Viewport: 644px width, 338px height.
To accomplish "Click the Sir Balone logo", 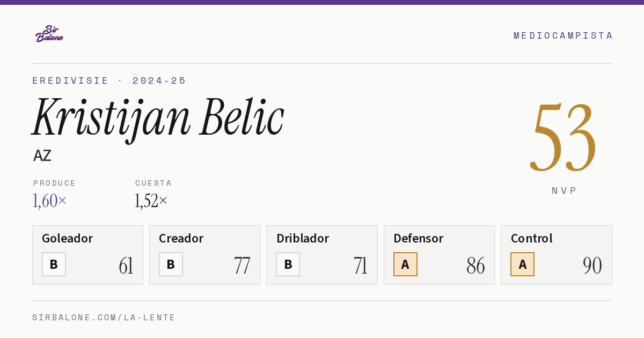I will pyautogui.click(x=49, y=34).
